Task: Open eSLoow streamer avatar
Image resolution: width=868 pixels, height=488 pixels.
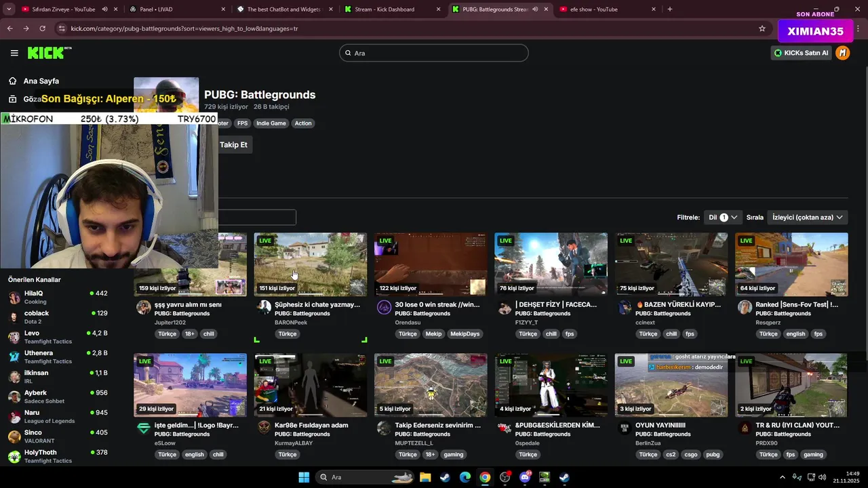Action: (143, 428)
